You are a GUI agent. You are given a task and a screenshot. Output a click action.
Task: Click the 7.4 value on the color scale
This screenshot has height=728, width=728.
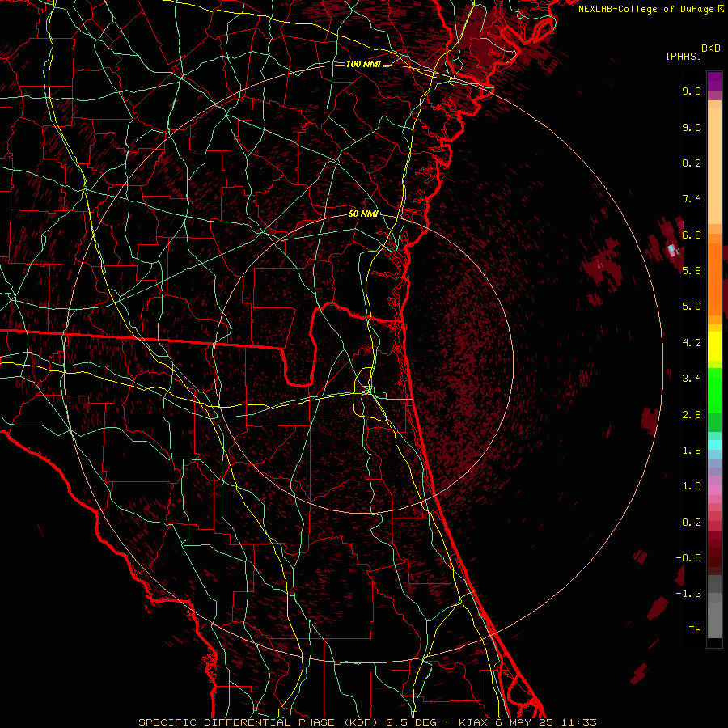click(692, 199)
